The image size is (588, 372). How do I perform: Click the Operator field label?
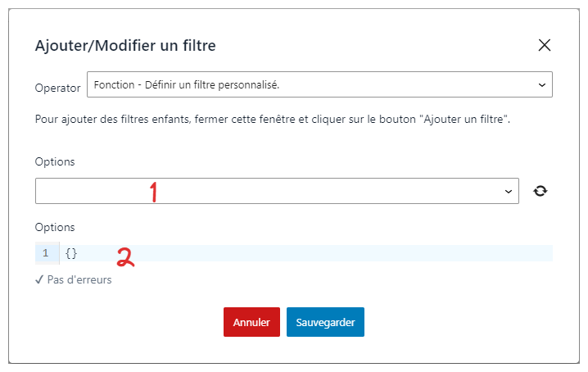(58, 88)
